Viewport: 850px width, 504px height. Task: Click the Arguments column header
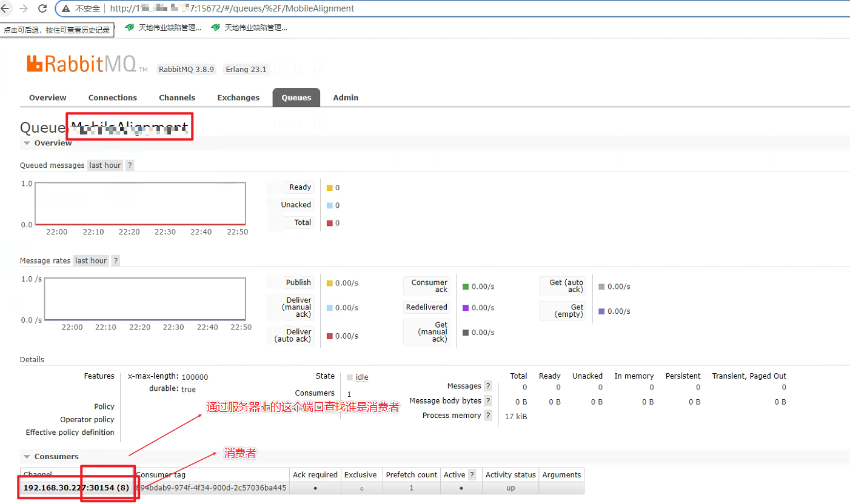tap(561, 475)
